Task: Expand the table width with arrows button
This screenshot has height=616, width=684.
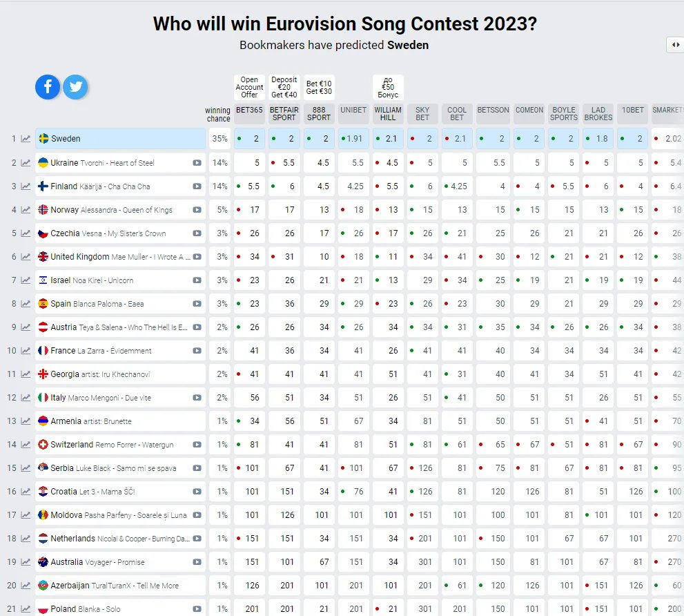Action: pyautogui.click(x=675, y=45)
